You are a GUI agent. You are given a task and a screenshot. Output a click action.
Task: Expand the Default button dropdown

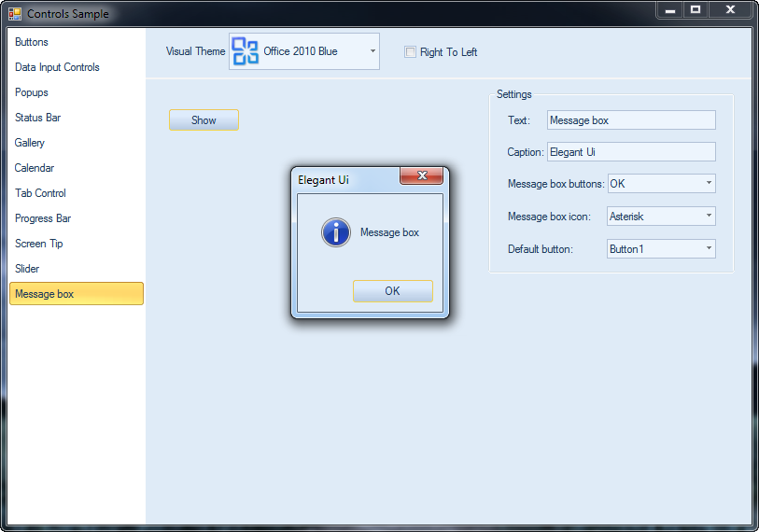(710, 248)
